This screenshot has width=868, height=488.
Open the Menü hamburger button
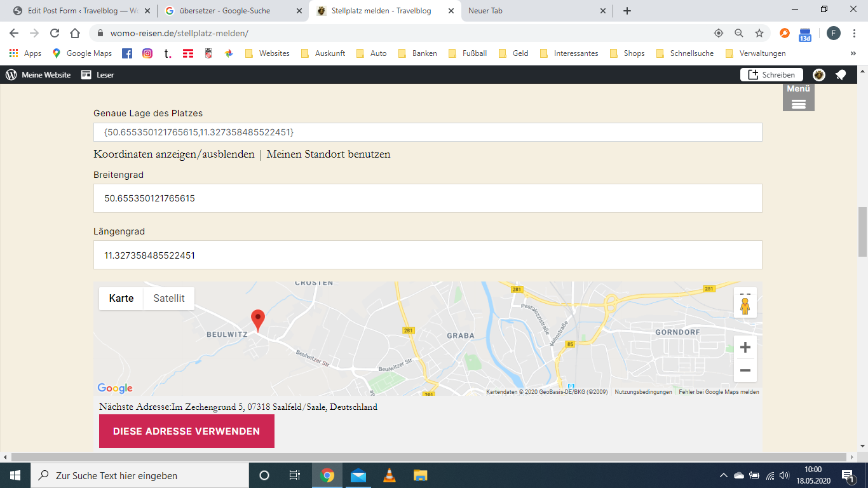[799, 98]
